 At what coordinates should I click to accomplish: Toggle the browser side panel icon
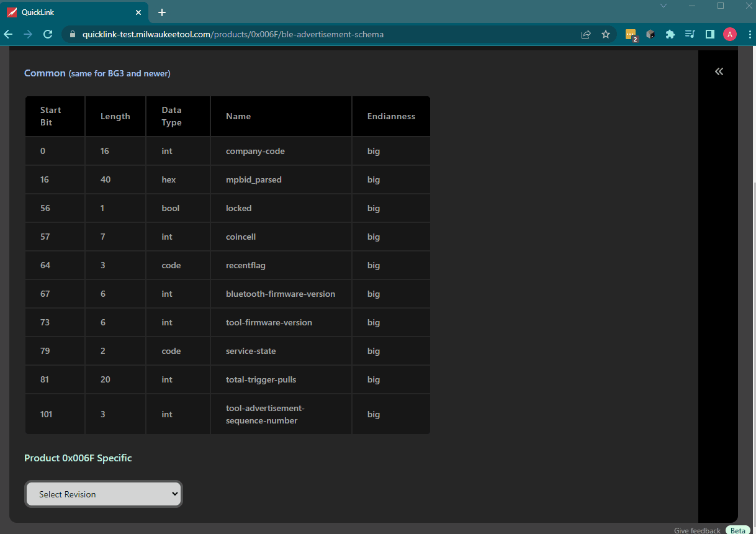[x=710, y=35]
